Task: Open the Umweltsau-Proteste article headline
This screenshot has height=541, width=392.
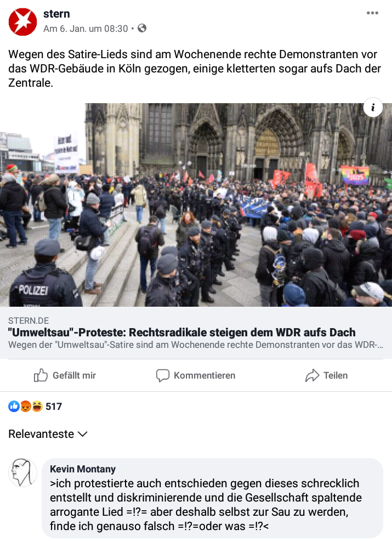Action: pyautogui.click(x=181, y=333)
